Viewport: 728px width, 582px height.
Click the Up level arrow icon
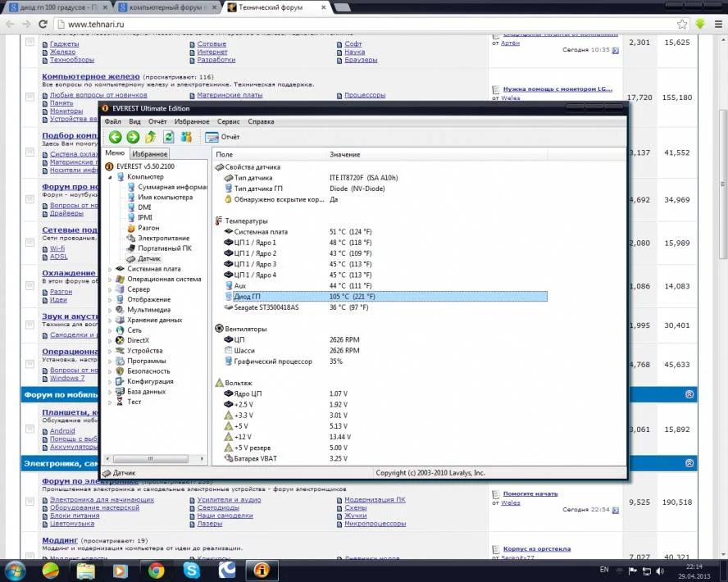(150, 137)
